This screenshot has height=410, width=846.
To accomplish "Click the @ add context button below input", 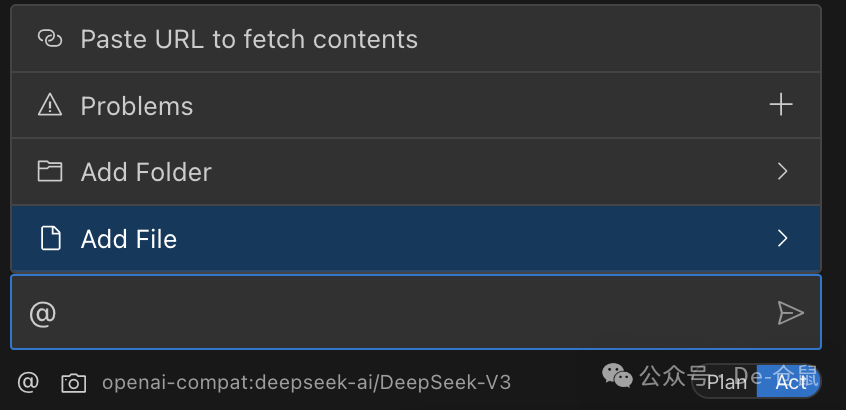I will pos(29,382).
